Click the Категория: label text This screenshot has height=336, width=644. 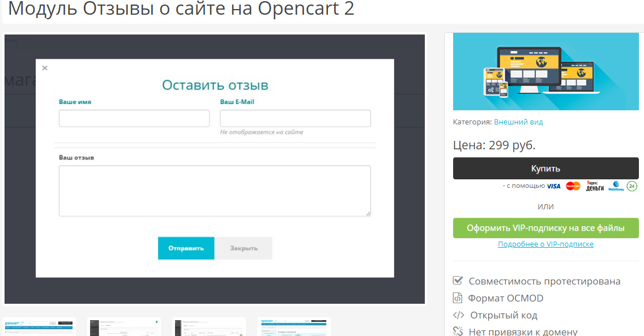[472, 122]
